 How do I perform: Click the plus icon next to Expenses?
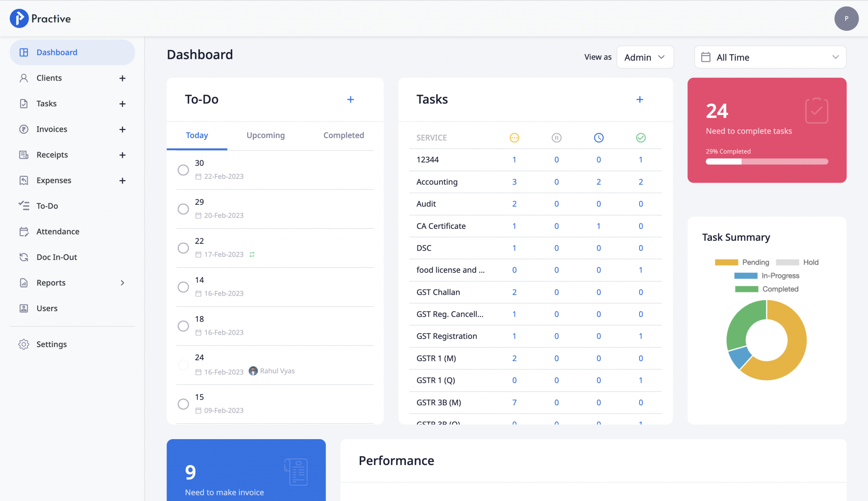coord(122,181)
